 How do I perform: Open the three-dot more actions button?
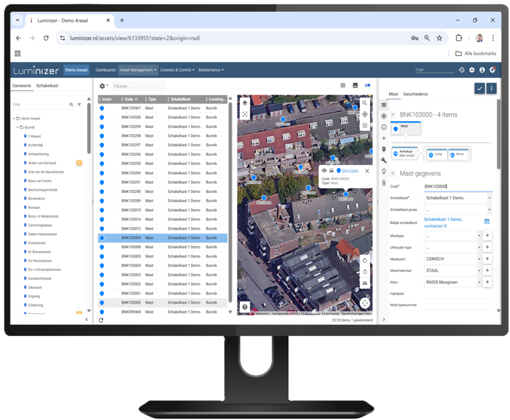coord(492,88)
